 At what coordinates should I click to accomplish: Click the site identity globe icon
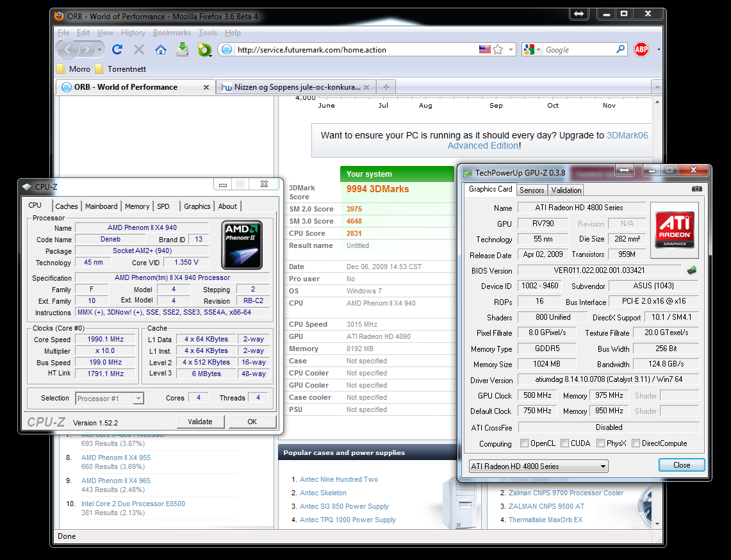coord(227,49)
